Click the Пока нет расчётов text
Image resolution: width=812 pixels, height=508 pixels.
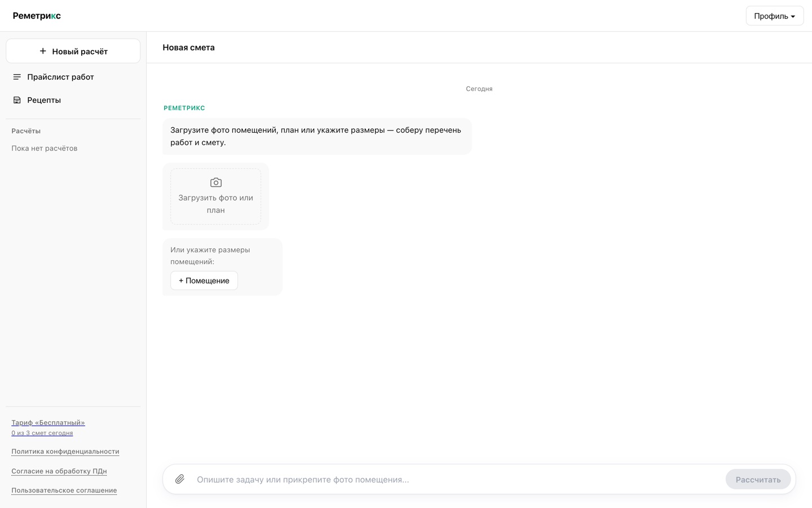point(45,148)
